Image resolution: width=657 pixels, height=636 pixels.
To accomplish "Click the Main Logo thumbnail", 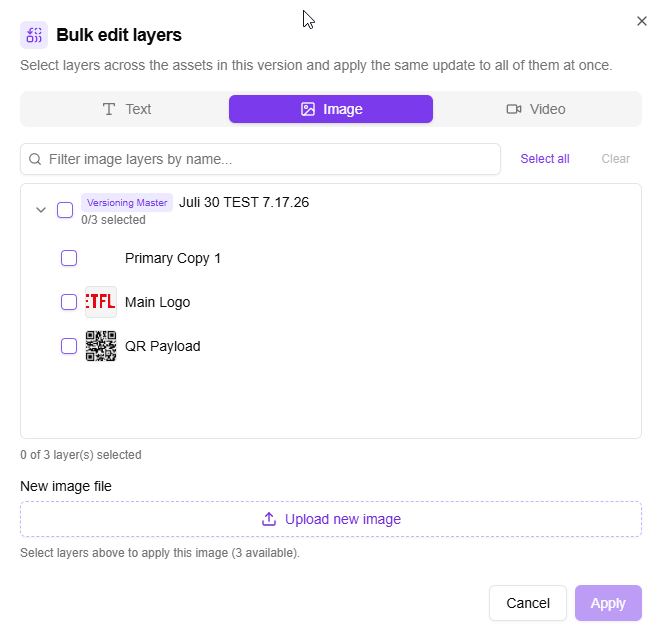I will click(x=101, y=302).
